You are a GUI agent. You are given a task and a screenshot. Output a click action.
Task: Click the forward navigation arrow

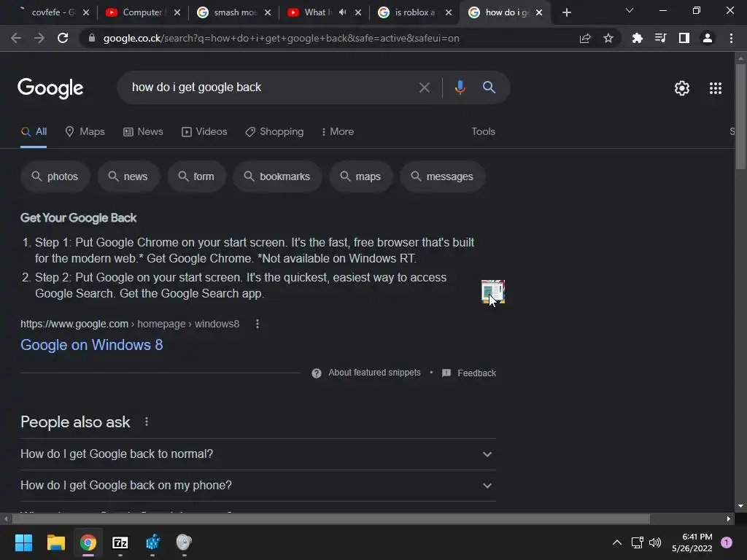pyautogui.click(x=39, y=38)
